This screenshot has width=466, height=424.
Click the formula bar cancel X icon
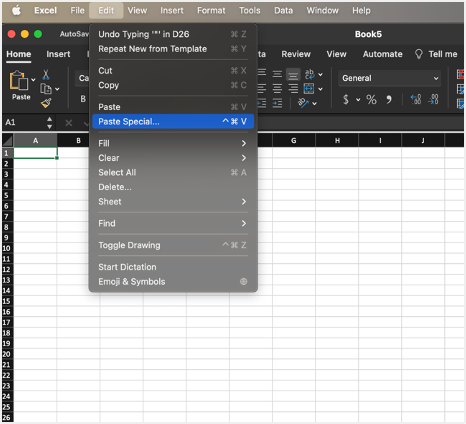point(69,123)
